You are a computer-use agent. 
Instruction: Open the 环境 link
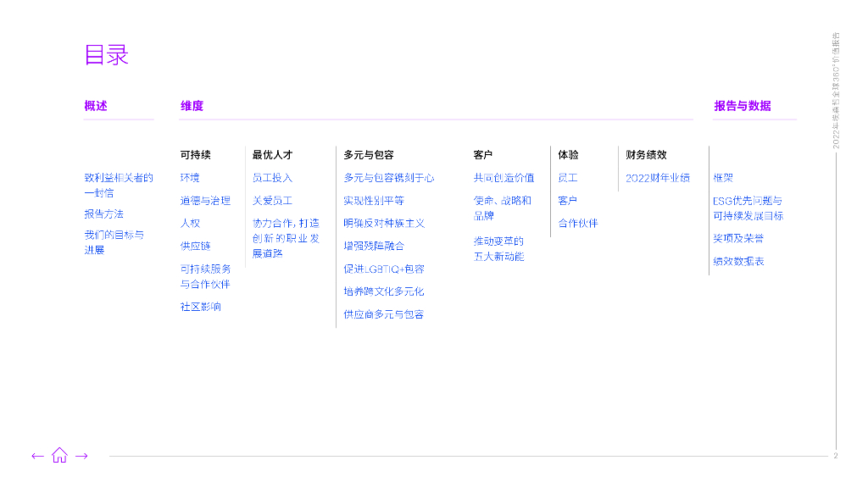point(190,178)
